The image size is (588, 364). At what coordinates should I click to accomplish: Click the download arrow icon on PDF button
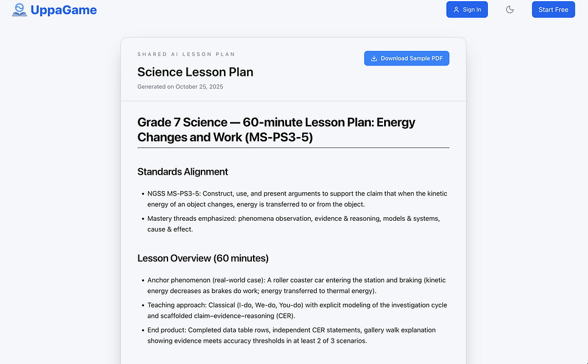point(374,58)
